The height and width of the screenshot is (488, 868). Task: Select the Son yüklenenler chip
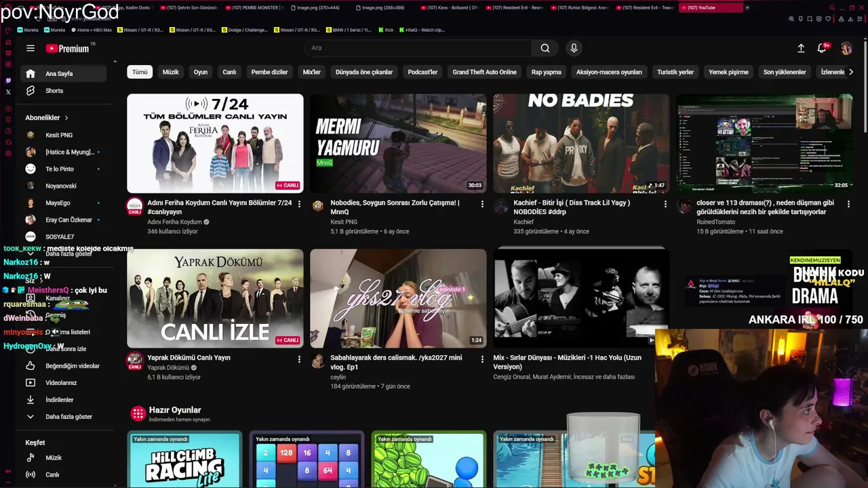785,72
